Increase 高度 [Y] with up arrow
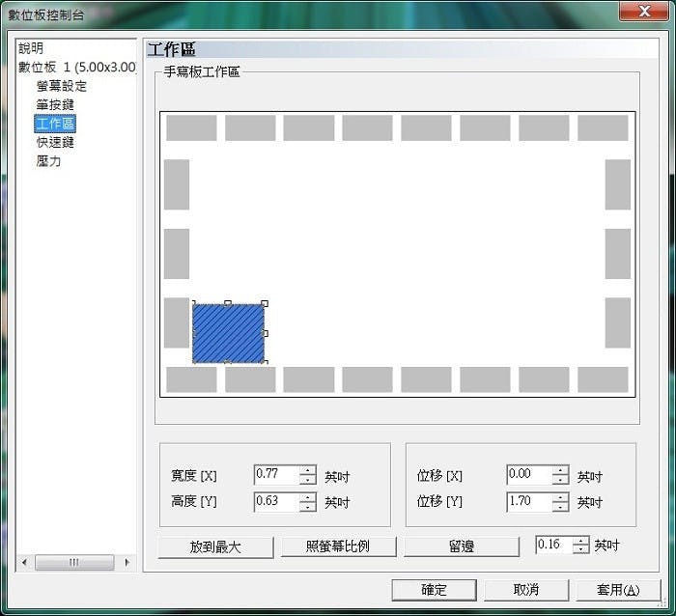 click(x=308, y=497)
